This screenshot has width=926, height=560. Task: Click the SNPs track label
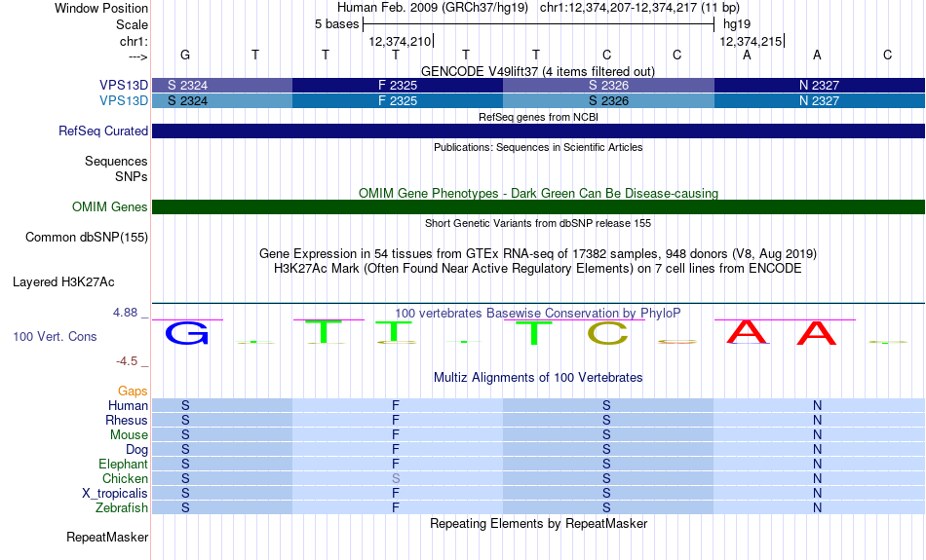(x=132, y=176)
